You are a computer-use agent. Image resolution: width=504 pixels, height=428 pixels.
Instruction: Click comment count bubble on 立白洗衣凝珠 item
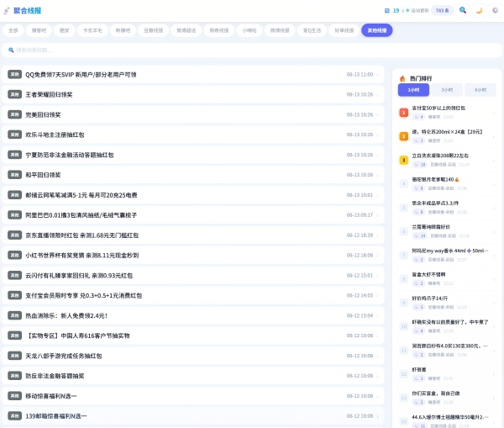point(420,165)
